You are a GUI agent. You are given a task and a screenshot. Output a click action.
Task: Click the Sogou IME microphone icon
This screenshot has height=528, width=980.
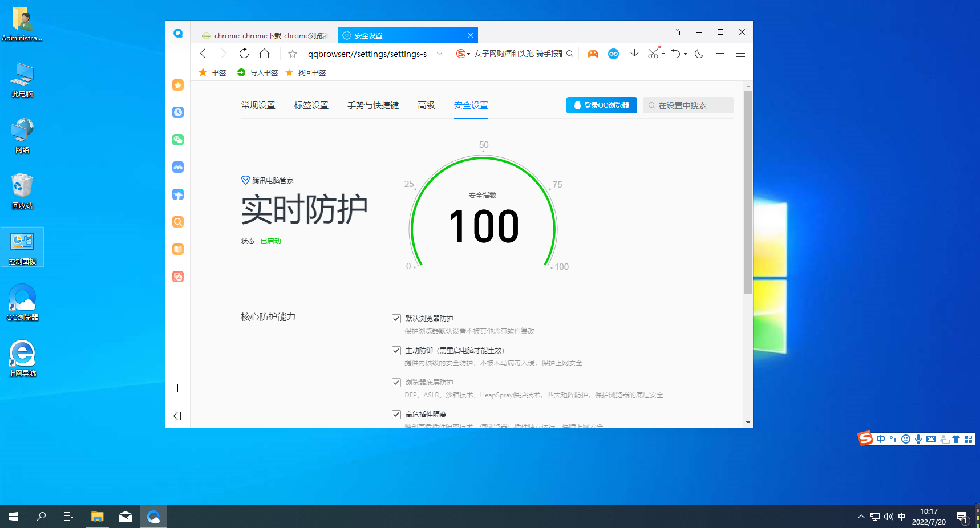pos(918,439)
